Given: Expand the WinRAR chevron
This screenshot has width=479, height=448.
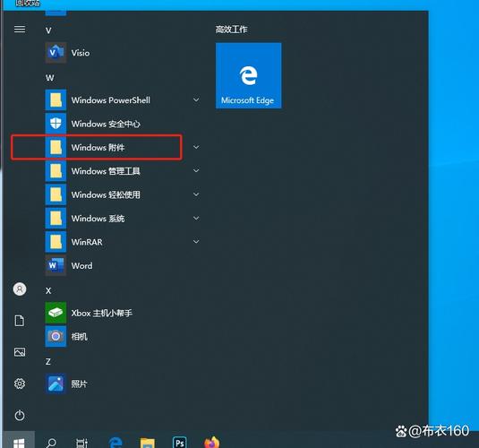Looking at the screenshot, I should pos(196,242).
